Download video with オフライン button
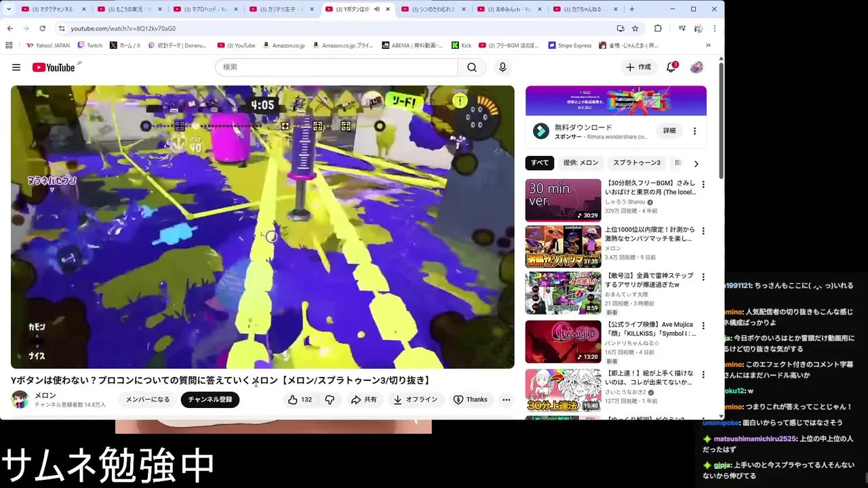This screenshot has height=488, width=868. coord(415,400)
